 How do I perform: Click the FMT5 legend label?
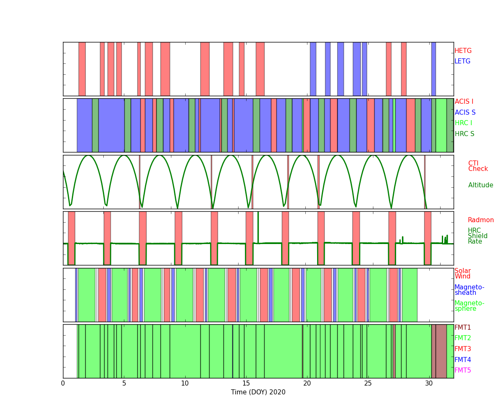pyautogui.click(x=462, y=370)
